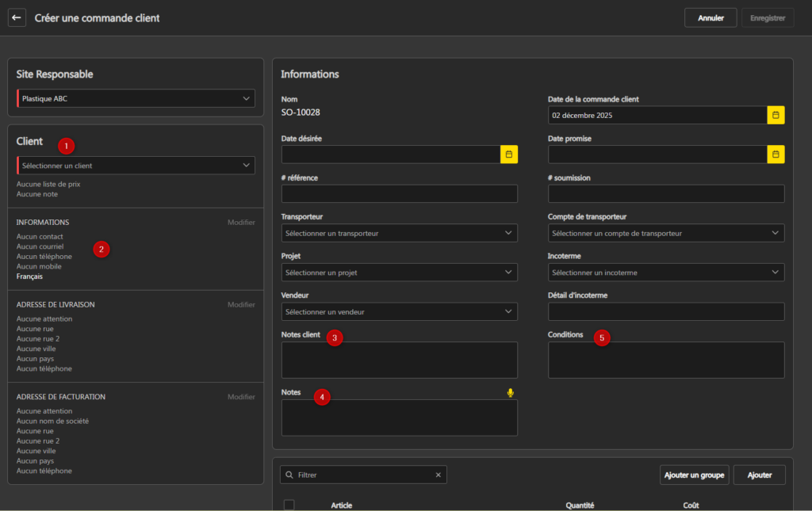
Task: Open the Site Responsable dropdown
Action: [136, 98]
